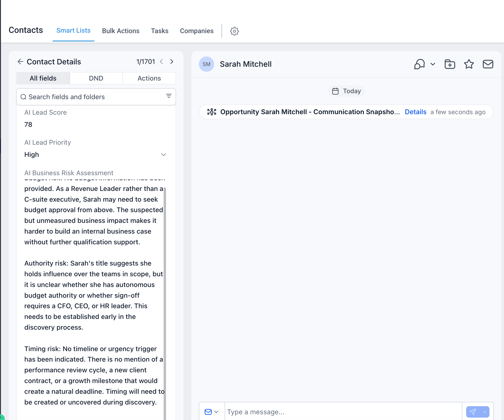Click the Timing risk paragraph
Image resolution: width=504 pixels, height=420 pixels.
pos(94,375)
